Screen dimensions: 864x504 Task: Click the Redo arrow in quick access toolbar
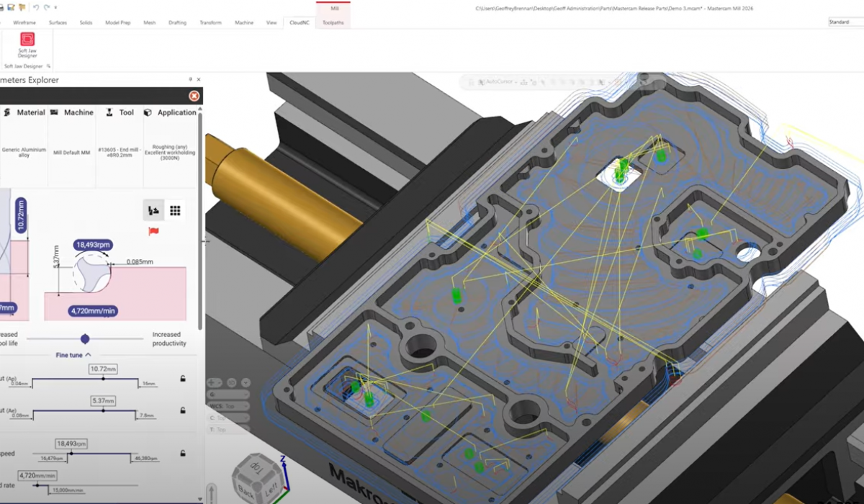click(48, 7)
